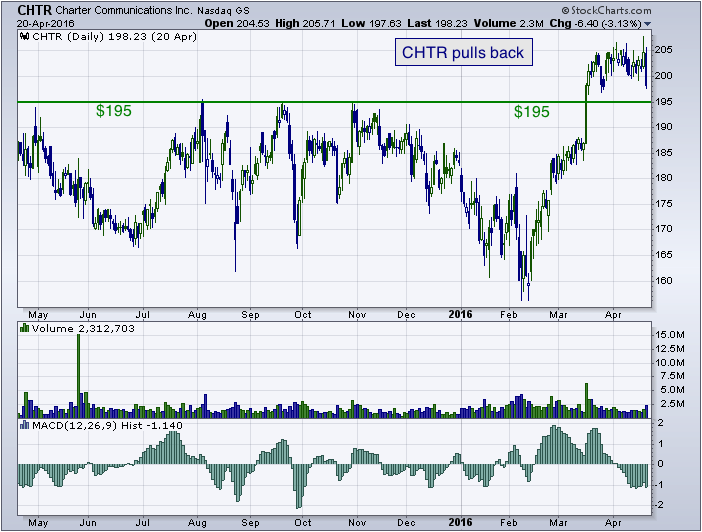702x532 pixels.
Task: Select the "CHTR pulls back" annotation box
Action: pyautogui.click(x=463, y=52)
